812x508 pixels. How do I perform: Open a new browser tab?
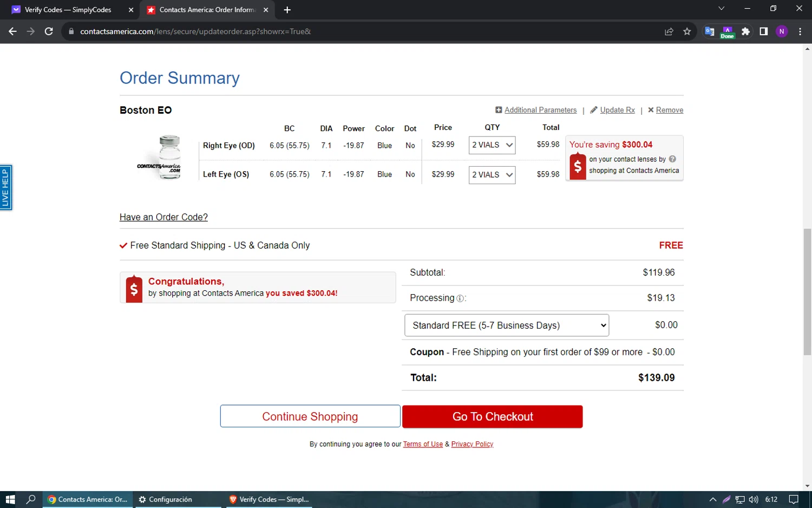(287, 10)
